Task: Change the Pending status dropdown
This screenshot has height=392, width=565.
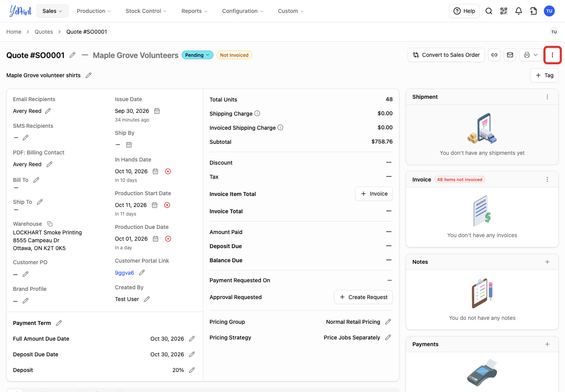Action: click(x=197, y=55)
